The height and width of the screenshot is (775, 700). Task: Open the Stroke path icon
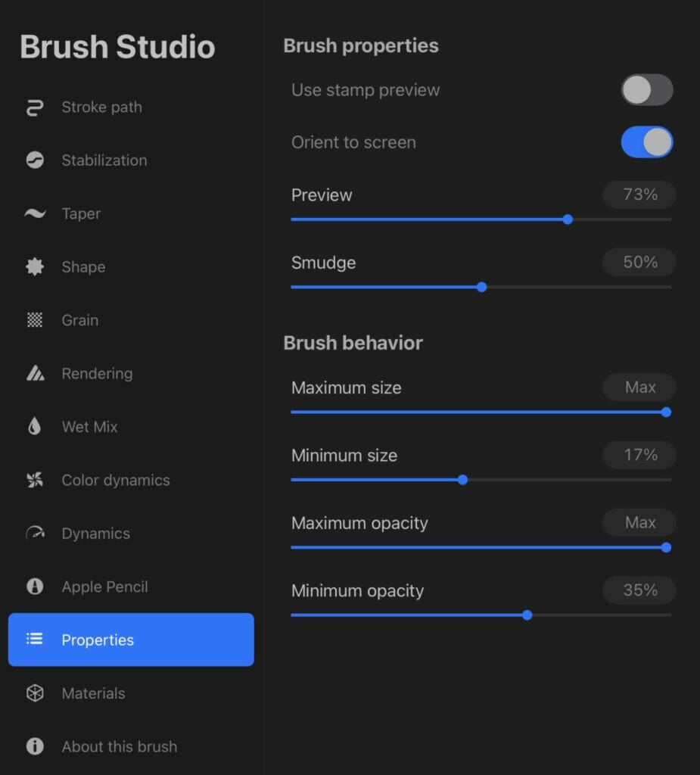pos(35,107)
